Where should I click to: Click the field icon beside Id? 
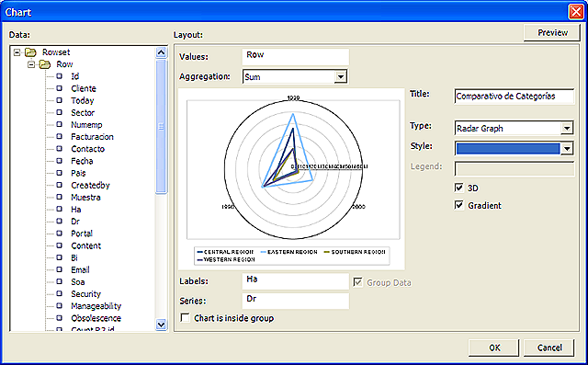[59, 76]
